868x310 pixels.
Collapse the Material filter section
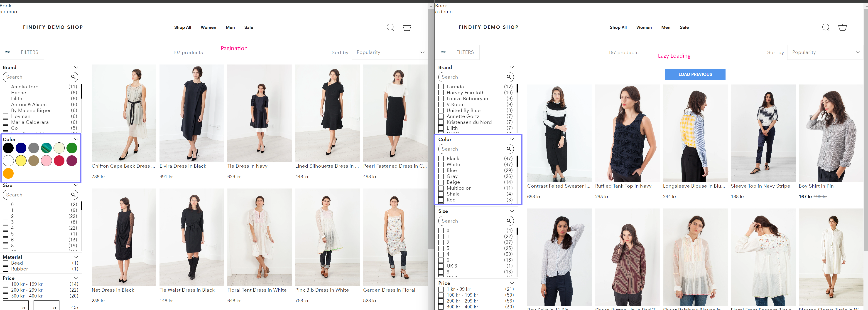[76, 257]
